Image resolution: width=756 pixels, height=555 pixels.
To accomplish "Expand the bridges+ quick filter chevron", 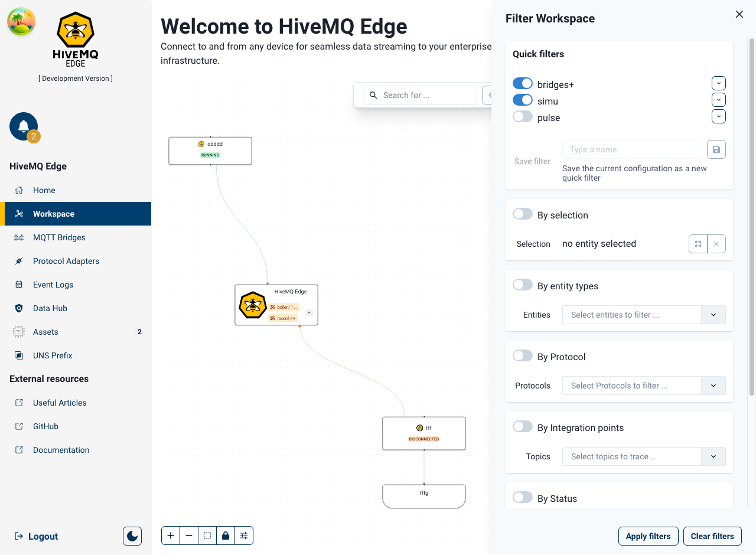I will (718, 83).
